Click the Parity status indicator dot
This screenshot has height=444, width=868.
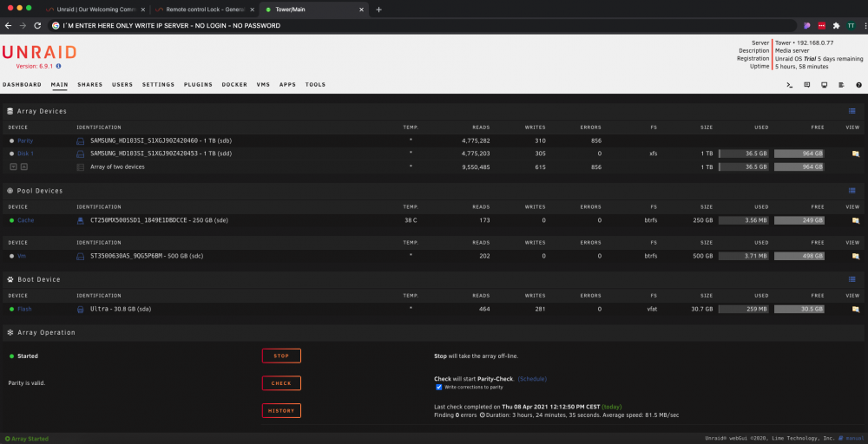click(11, 141)
